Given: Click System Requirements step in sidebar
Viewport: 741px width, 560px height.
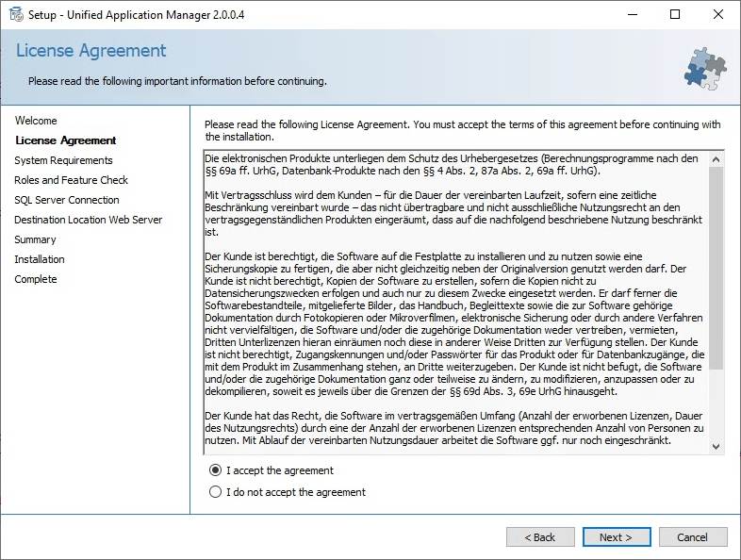Looking at the screenshot, I should [x=63, y=160].
